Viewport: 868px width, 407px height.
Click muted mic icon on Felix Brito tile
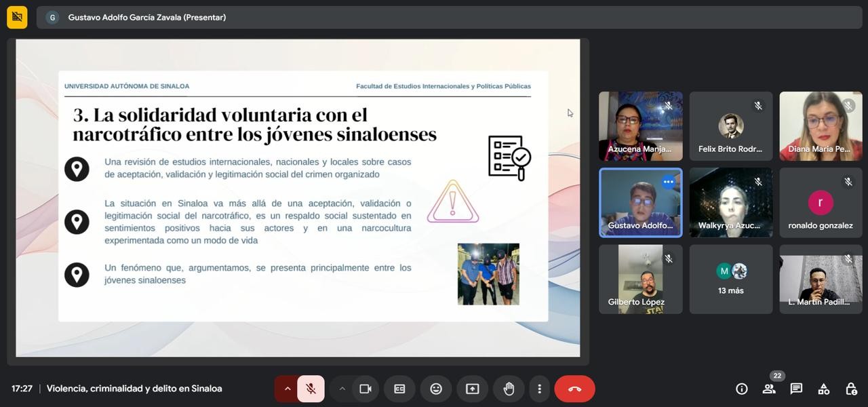[758, 106]
